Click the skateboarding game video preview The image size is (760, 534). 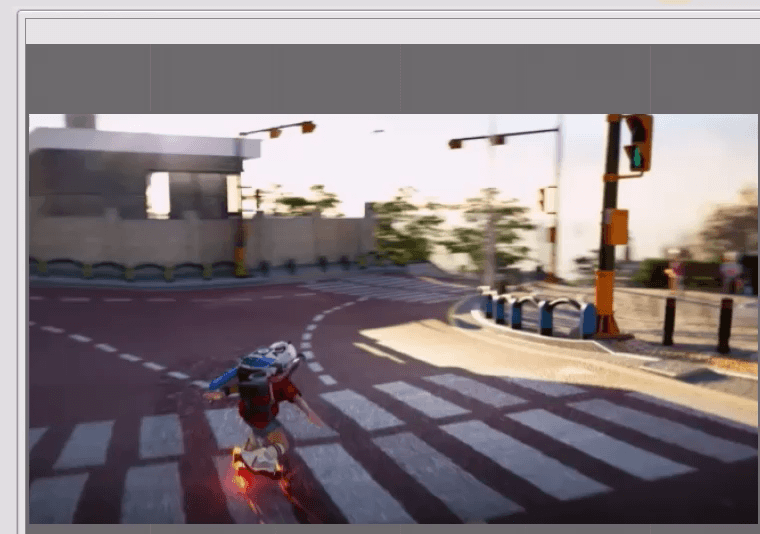click(393, 319)
